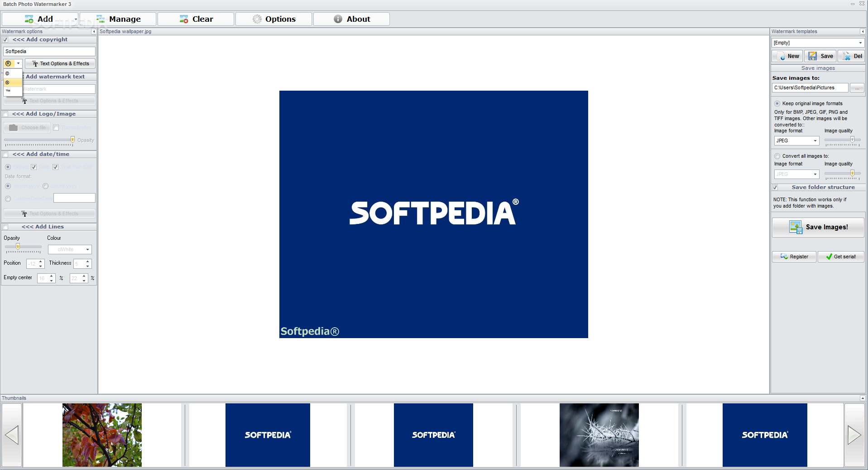Uncheck the Add copyright checkbox

click(5, 40)
